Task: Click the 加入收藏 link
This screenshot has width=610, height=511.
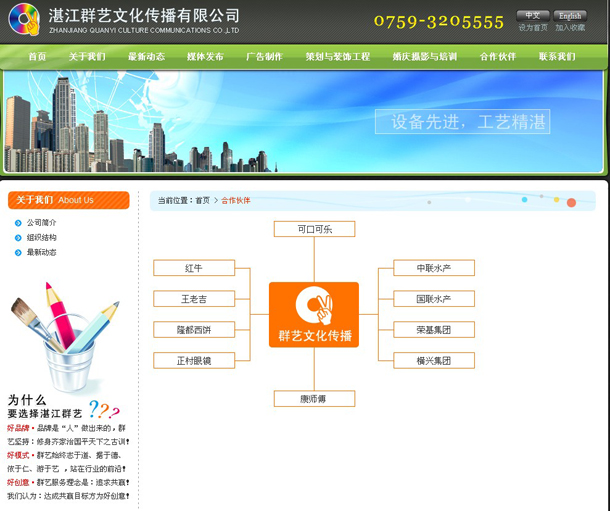Action: [570, 28]
